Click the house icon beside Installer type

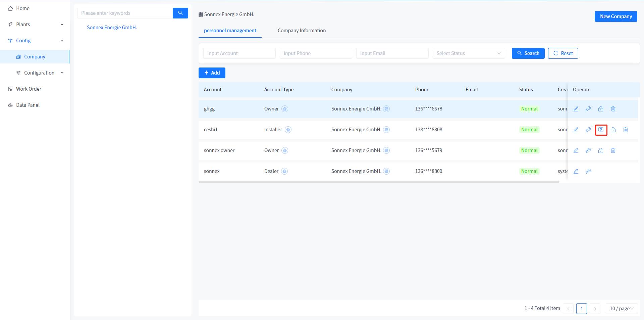coord(288,130)
